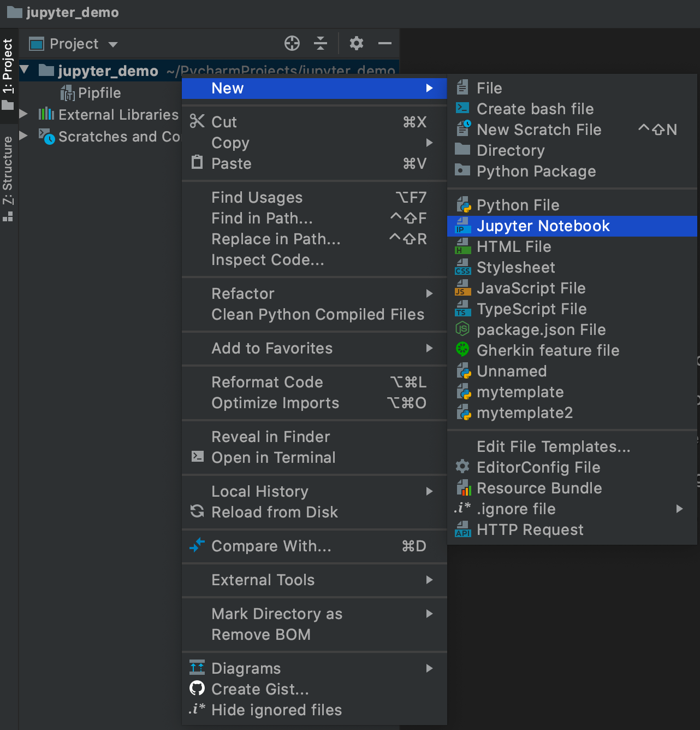
Task: Click the Collapse All icon in Project toolbar
Action: 321,43
